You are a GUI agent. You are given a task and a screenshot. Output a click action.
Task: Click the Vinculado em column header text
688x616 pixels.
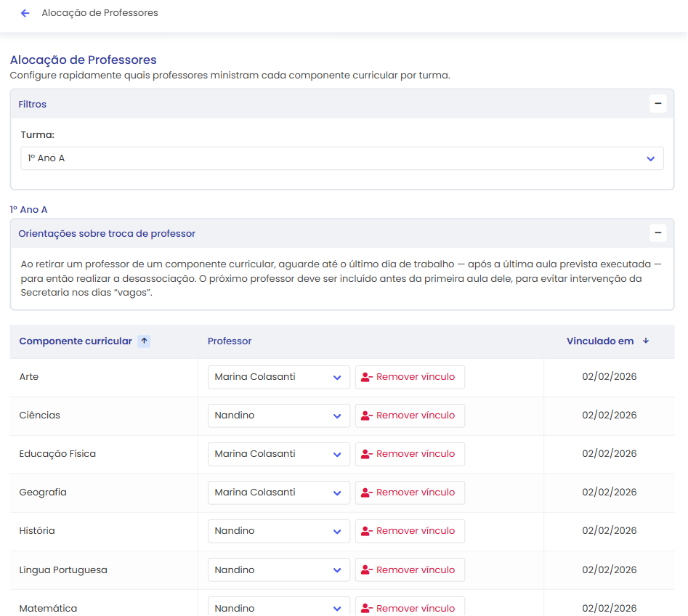(600, 341)
